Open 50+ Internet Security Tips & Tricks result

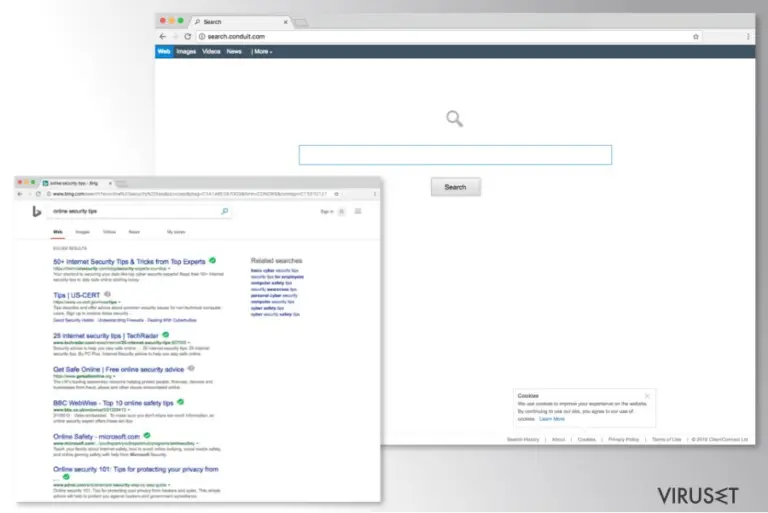coord(129,262)
